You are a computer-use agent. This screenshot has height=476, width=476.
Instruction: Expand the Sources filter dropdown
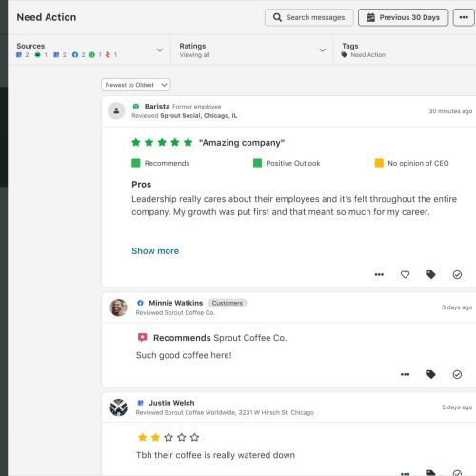[89, 50]
